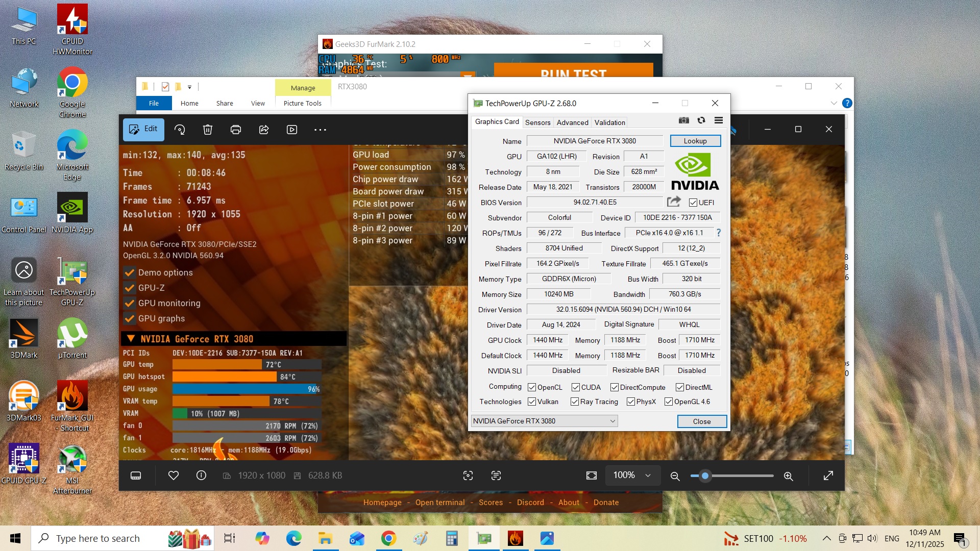
Task: Click the Lookup button
Action: coord(695,141)
